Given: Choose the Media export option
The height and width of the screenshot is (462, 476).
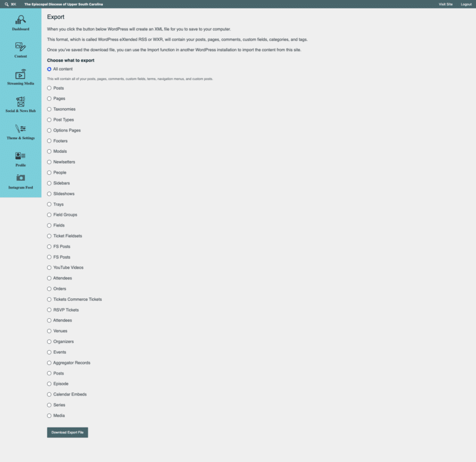Looking at the screenshot, I should coord(49,416).
